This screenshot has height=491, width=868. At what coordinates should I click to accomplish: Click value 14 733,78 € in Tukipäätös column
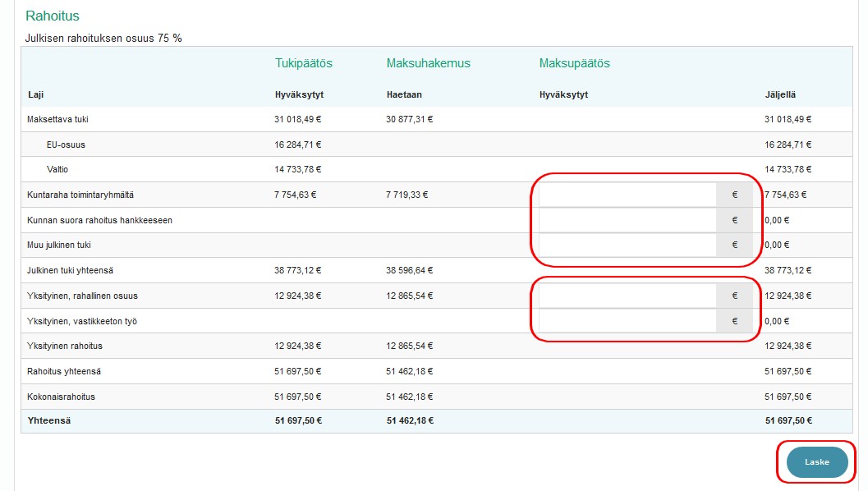pos(298,169)
